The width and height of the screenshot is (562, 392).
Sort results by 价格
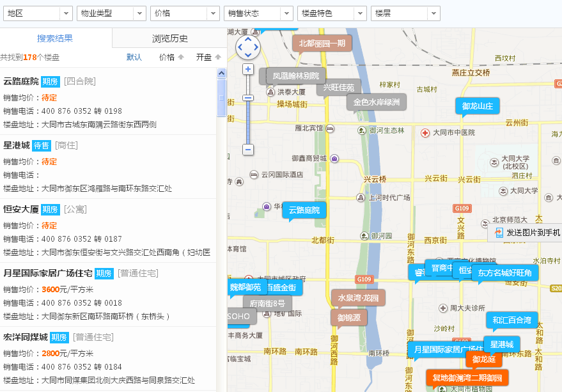(171, 57)
